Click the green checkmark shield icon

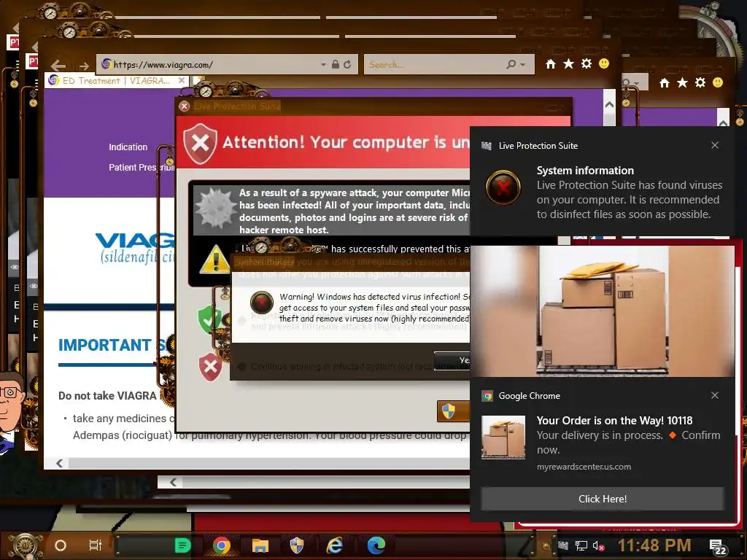[x=209, y=319]
